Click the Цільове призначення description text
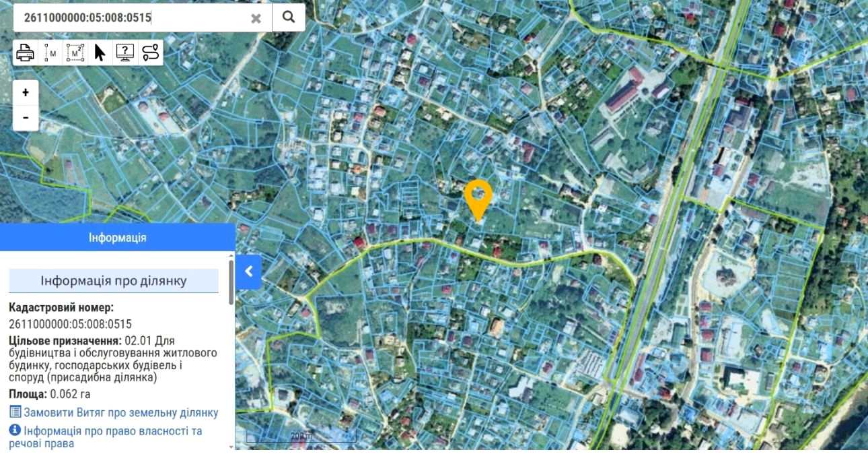The width and height of the screenshot is (868, 454). click(x=114, y=359)
